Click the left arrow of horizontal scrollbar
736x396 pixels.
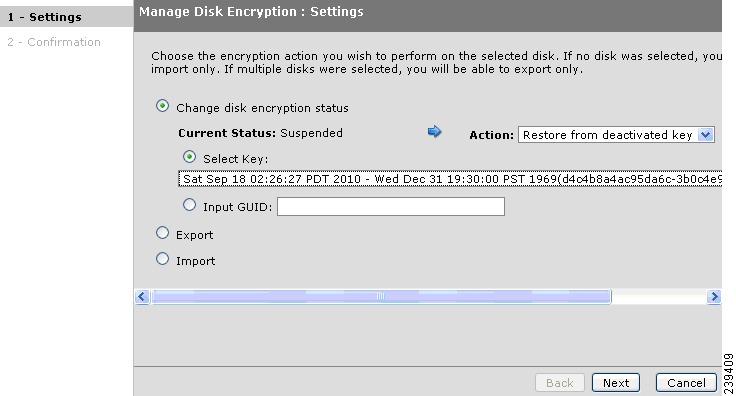[x=142, y=297]
